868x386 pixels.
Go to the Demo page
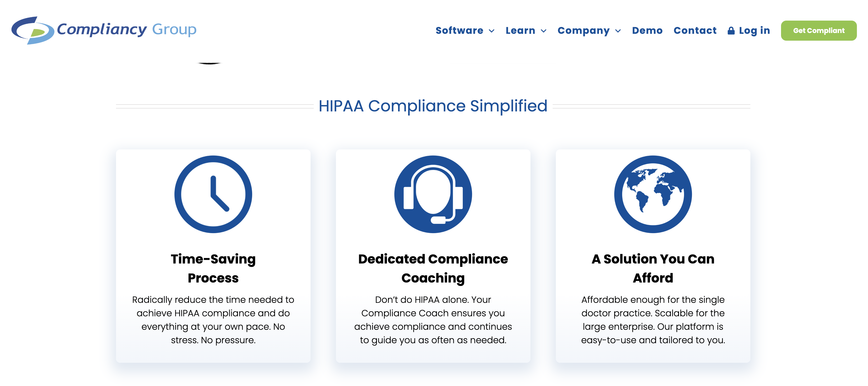(x=647, y=31)
